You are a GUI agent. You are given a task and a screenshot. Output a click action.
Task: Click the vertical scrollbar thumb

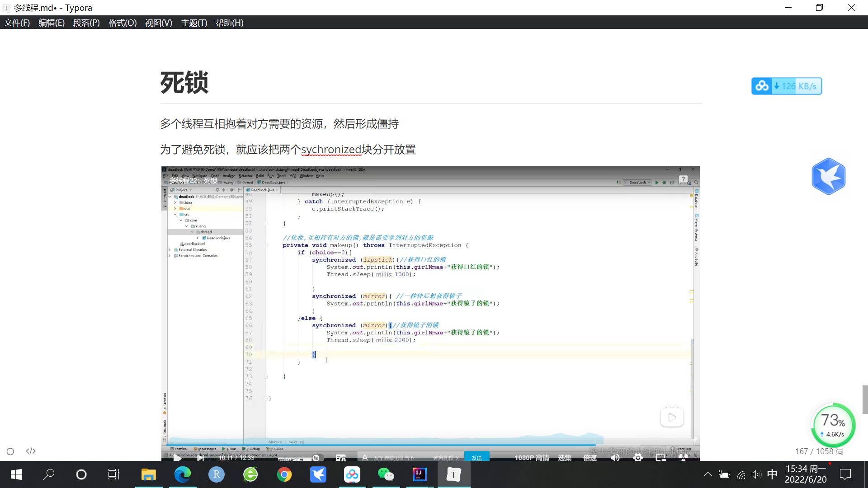[x=865, y=399]
